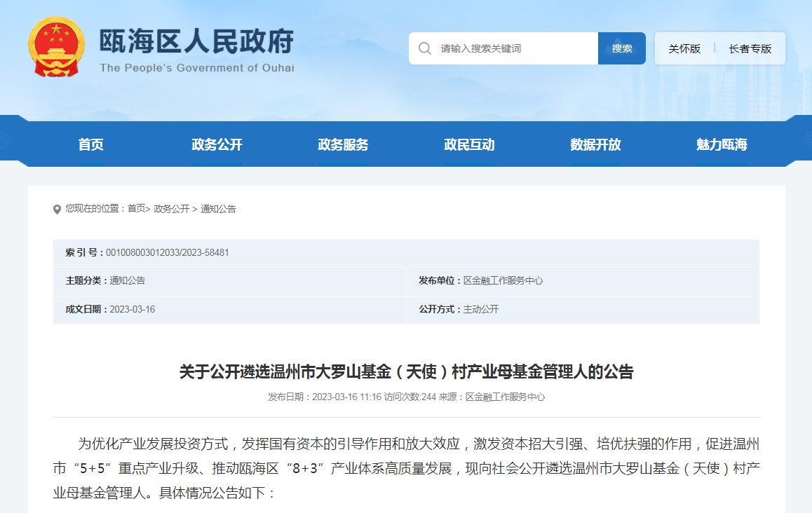Click 政务公开 in the breadcrumb trail
Image resolution: width=812 pixels, height=513 pixels.
(x=172, y=209)
